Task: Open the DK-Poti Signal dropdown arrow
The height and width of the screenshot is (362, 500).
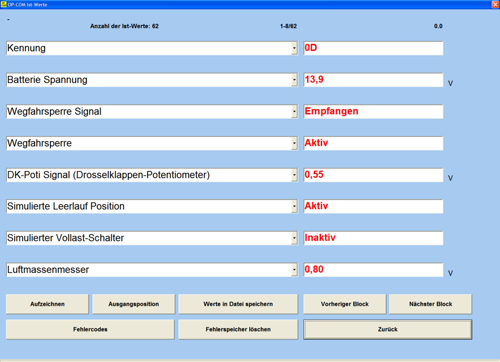Action: pos(294,175)
